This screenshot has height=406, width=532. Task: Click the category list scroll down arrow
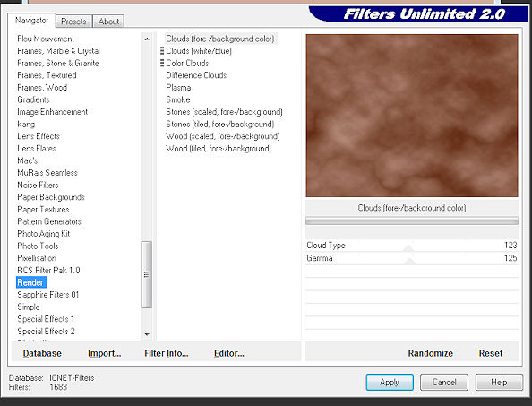click(x=147, y=334)
